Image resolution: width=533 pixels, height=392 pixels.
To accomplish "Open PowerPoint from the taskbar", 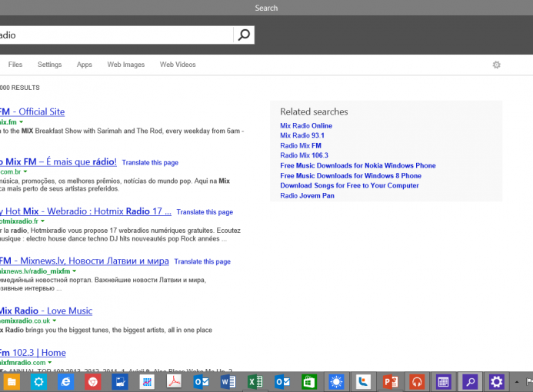I will click(389, 381).
